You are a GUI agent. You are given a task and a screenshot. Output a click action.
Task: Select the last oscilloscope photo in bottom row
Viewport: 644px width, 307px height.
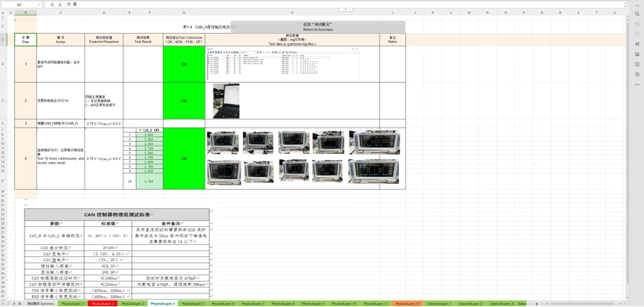click(374, 171)
